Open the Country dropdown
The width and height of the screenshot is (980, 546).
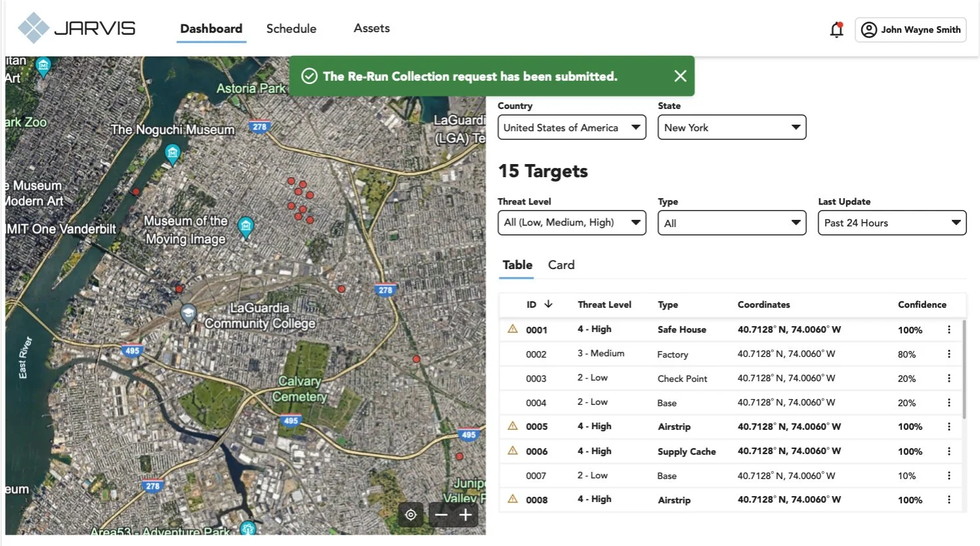571,127
